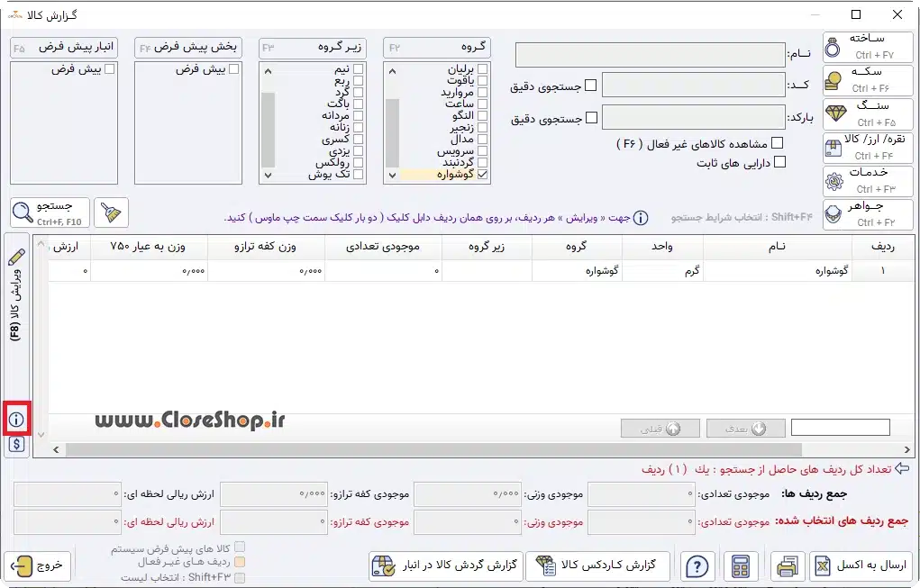Click the بارکد barcode input field
The height and width of the screenshot is (588, 920).
[x=694, y=117]
